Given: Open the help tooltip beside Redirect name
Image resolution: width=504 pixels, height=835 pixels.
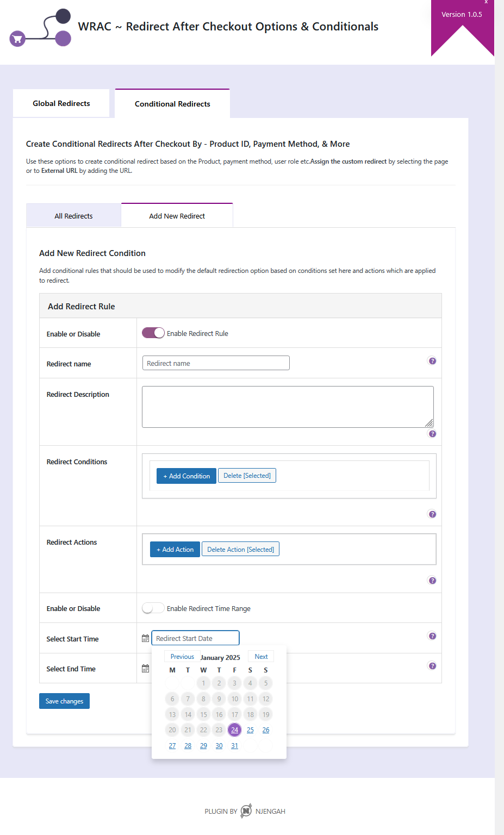Looking at the screenshot, I should pos(432,361).
